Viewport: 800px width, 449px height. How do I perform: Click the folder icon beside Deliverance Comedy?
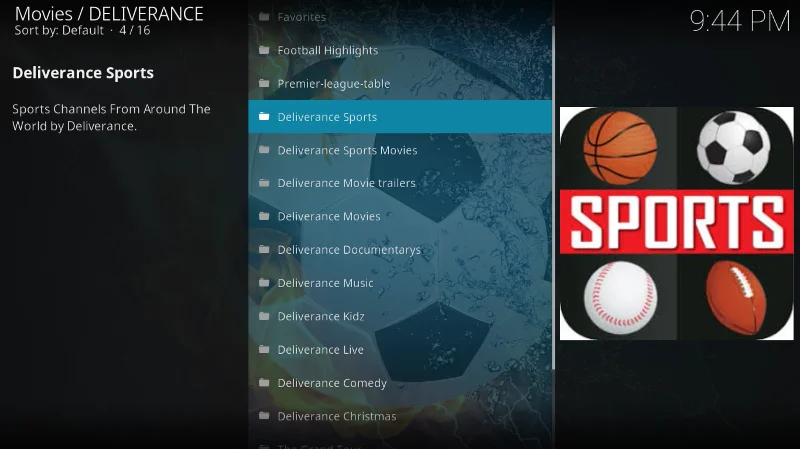click(x=264, y=383)
